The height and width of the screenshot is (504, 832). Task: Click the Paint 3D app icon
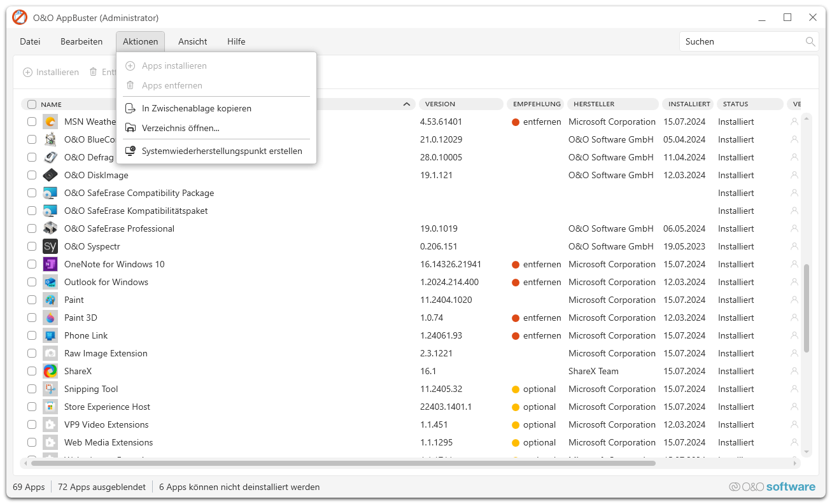tap(50, 318)
